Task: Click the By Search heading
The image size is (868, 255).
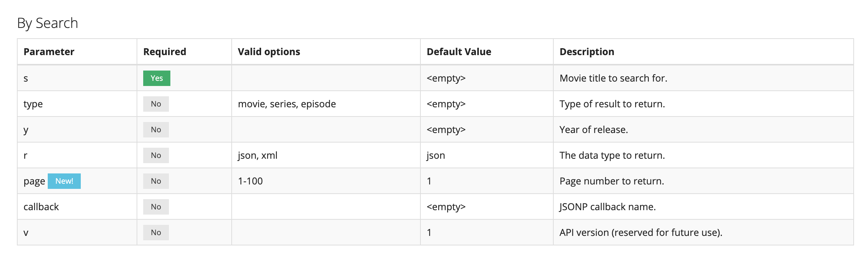Action: coord(47,23)
